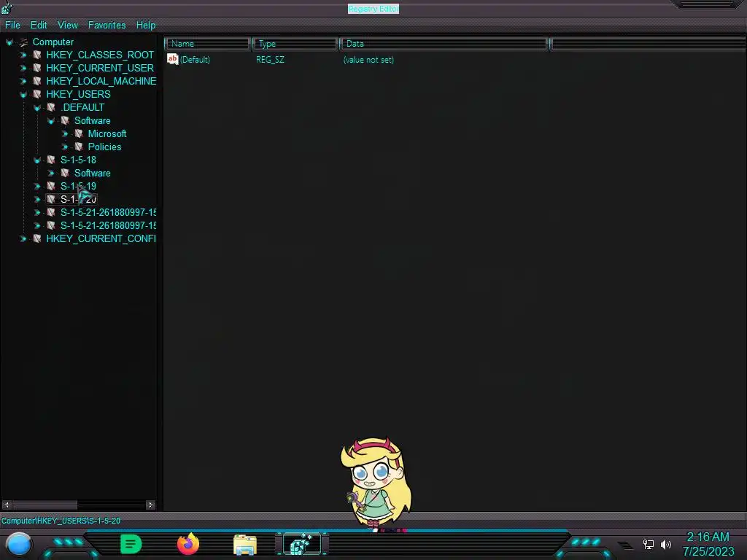Click the Computer icon in tree

click(x=23, y=42)
